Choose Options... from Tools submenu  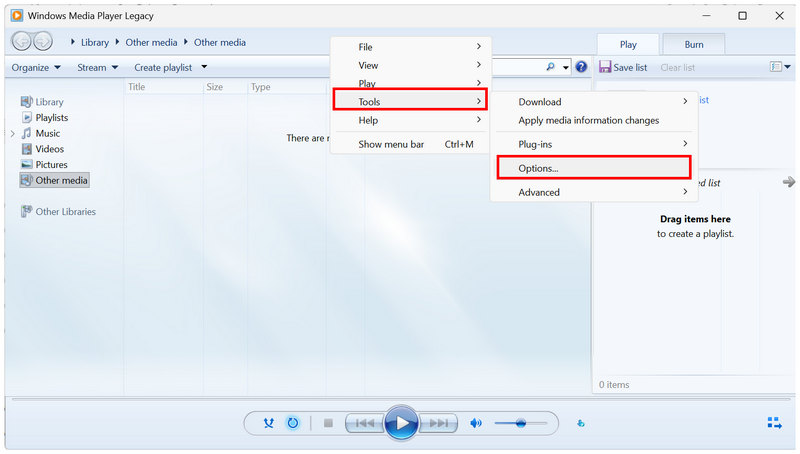[594, 168]
